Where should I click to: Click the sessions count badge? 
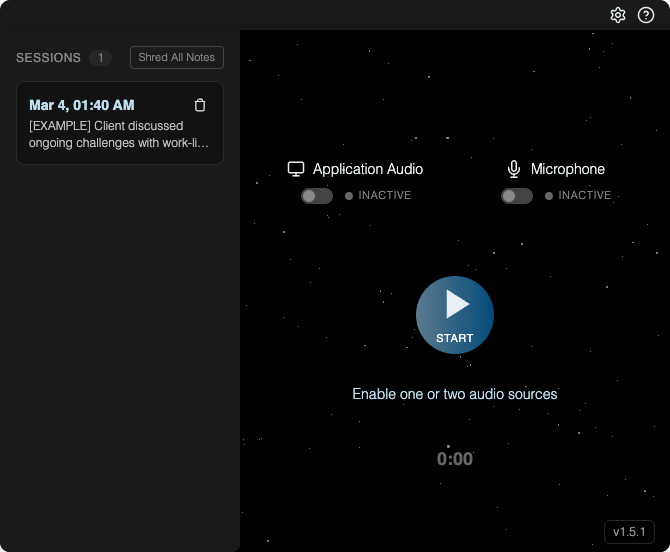(x=100, y=58)
